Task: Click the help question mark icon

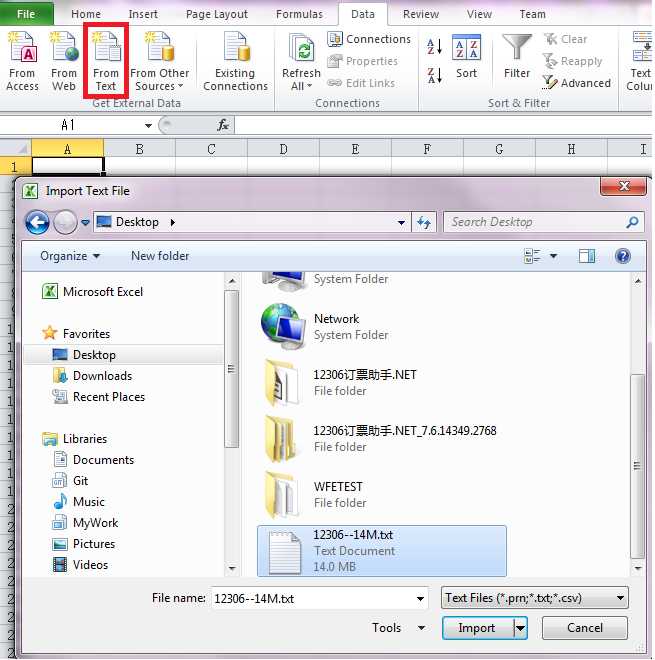Action: pos(623,256)
